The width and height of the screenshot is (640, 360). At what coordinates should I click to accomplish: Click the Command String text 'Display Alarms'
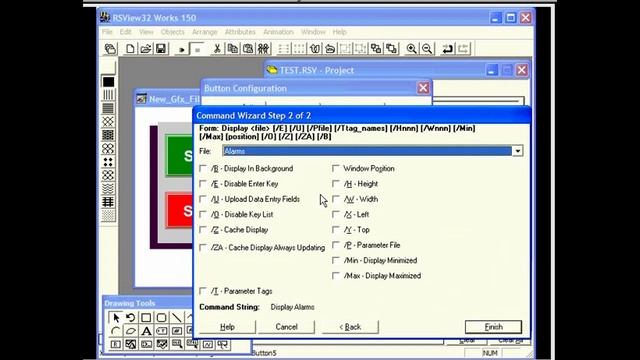[x=292, y=307]
